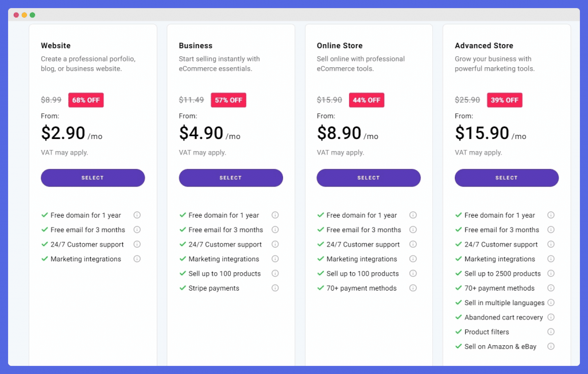Click info icon for Sell in multiple languages
The image size is (588, 374).
pyautogui.click(x=551, y=303)
